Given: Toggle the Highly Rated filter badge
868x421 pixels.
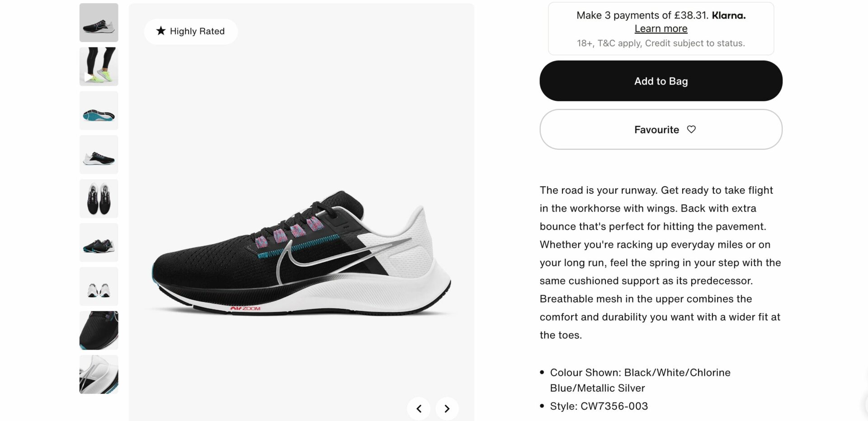Looking at the screenshot, I should click(190, 31).
